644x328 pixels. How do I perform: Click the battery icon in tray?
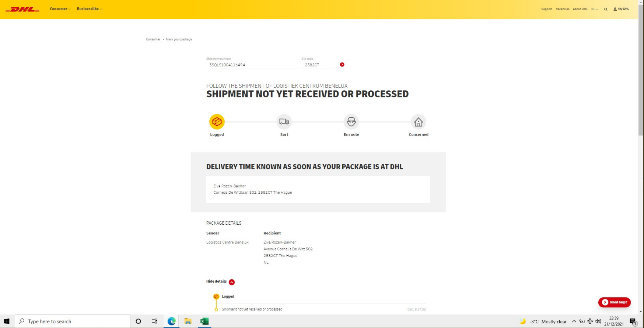(582, 321)
